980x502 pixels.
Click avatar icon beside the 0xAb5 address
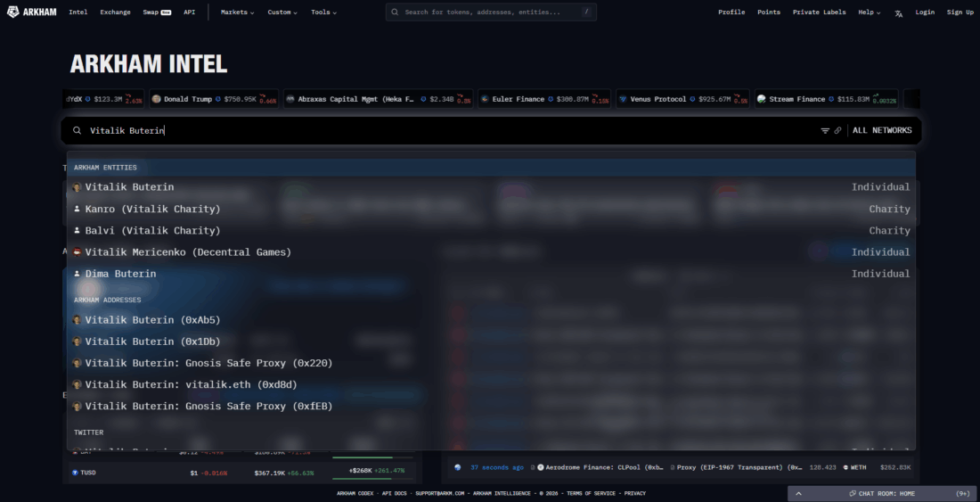tap(77, 319)
